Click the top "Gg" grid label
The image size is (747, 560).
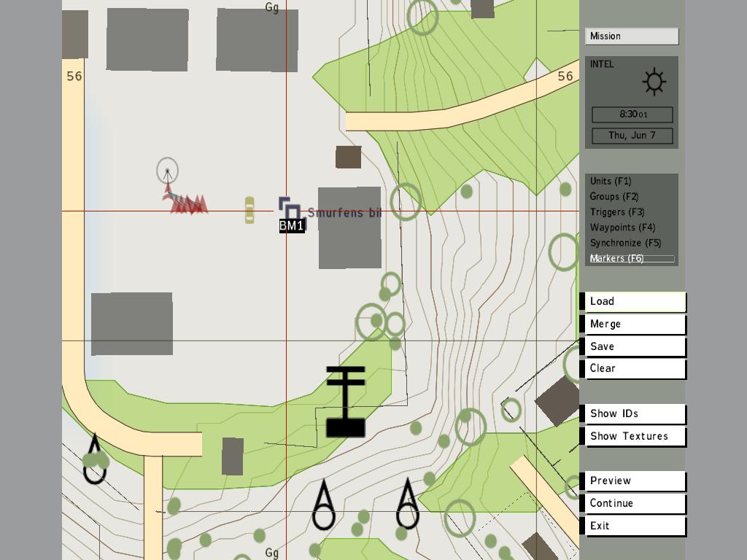click(272, 7)
